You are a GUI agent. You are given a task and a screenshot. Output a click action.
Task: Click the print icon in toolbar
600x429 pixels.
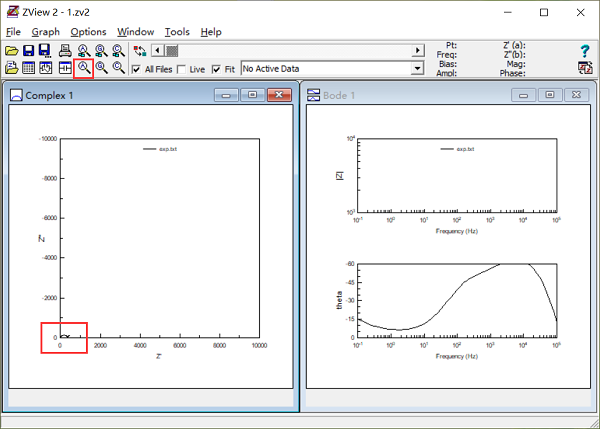tap(65, 50)
